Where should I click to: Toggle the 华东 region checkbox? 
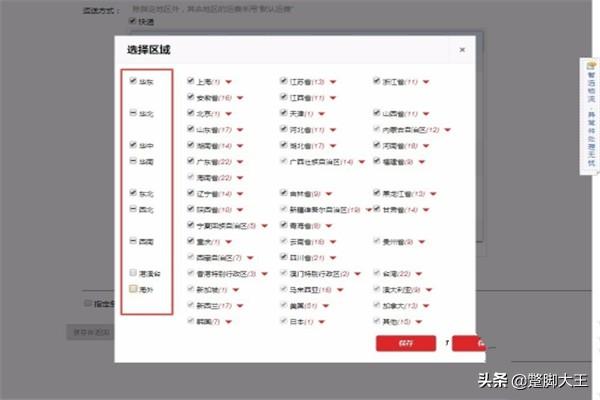(133, 81)
